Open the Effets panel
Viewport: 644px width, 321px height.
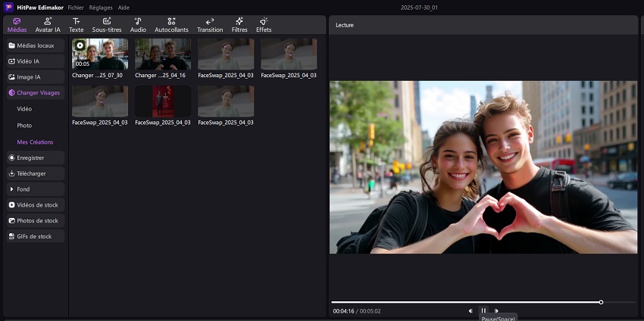click(264, 25)
